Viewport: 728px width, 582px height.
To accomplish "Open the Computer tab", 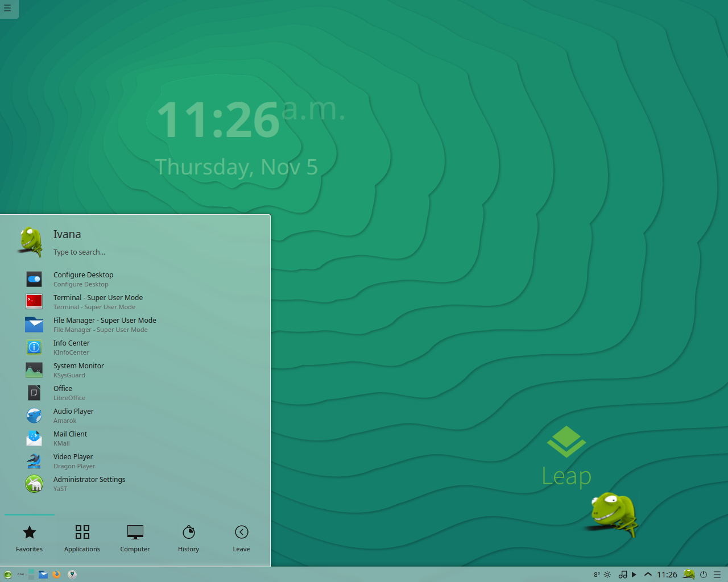I will [135, 538].
